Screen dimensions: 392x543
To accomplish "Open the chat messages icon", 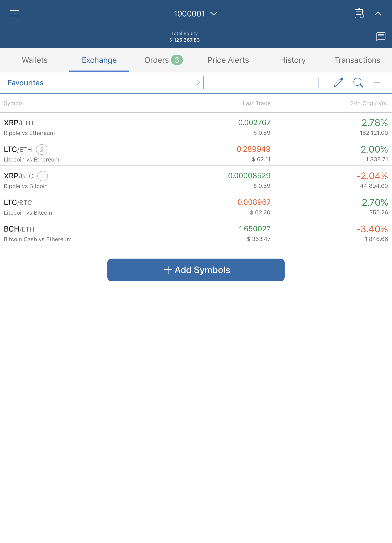I will [x=381, y=37].
